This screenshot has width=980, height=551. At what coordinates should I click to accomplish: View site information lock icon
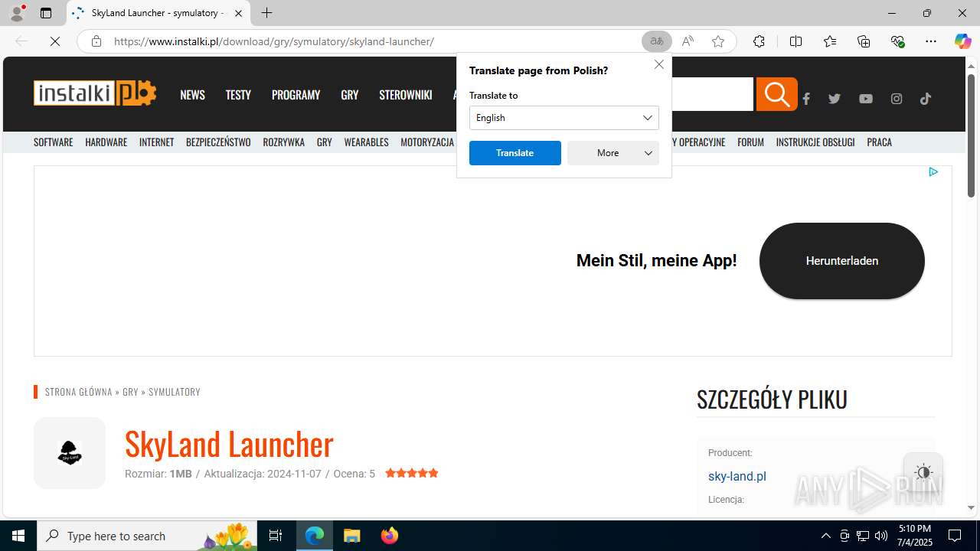click(x=96, y=41)
